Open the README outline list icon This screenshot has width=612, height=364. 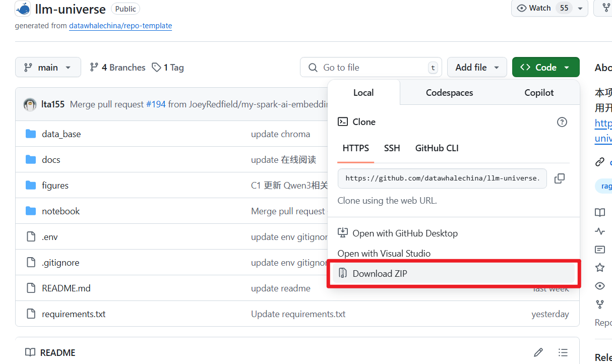(563, 352)
